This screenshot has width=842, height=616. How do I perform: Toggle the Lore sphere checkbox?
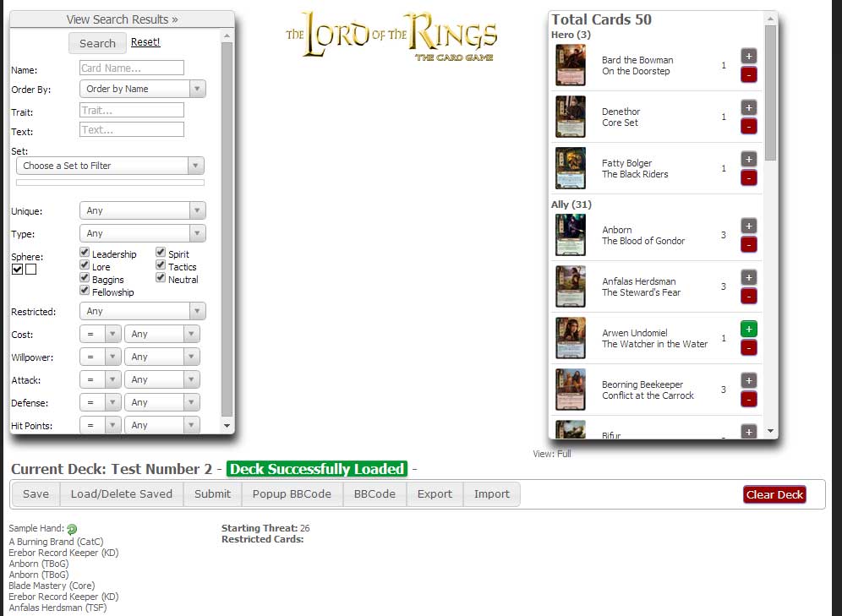pyautogui.click(x=85, y=265)
